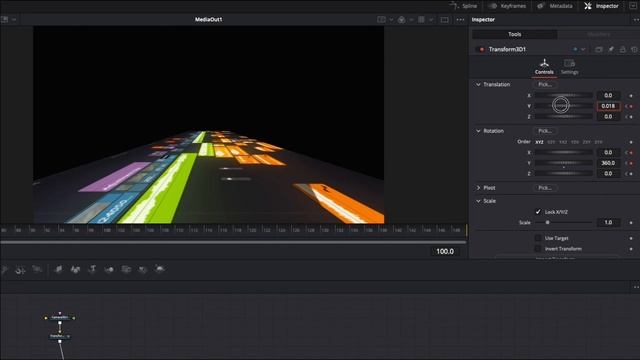This screenshot has height=360, width=640.
Task: Uncheck the Lock X/Y/Z checkbox
Action: tap(538, 212)
